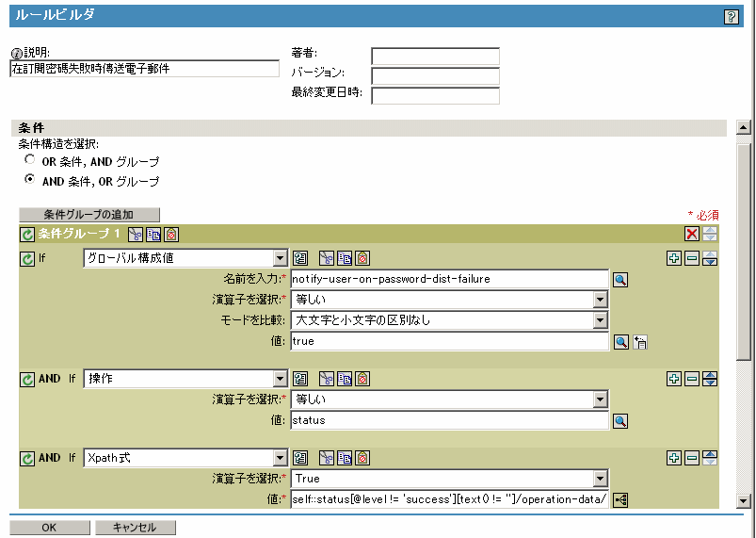The height and width of the screenshot is (538, 756).
Task: Open the XPath builder icon beside self::status value
Action: click(x=620, y=500)
